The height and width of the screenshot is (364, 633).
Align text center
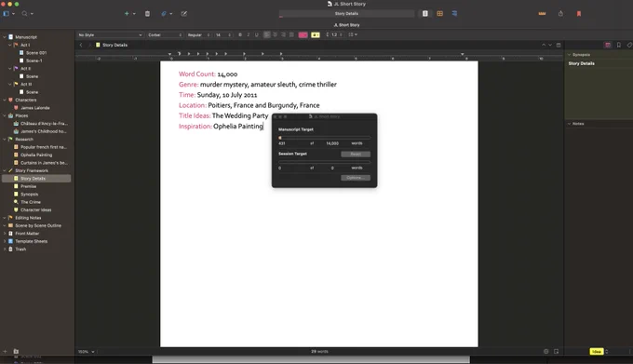coord(275,35)
